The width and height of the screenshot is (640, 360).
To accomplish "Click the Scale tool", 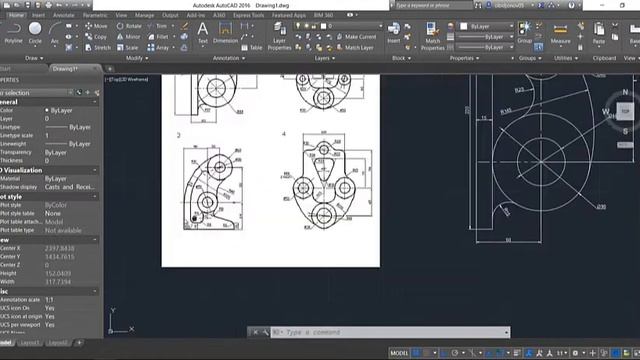I will pyautogui.click(x=127, y=48).
